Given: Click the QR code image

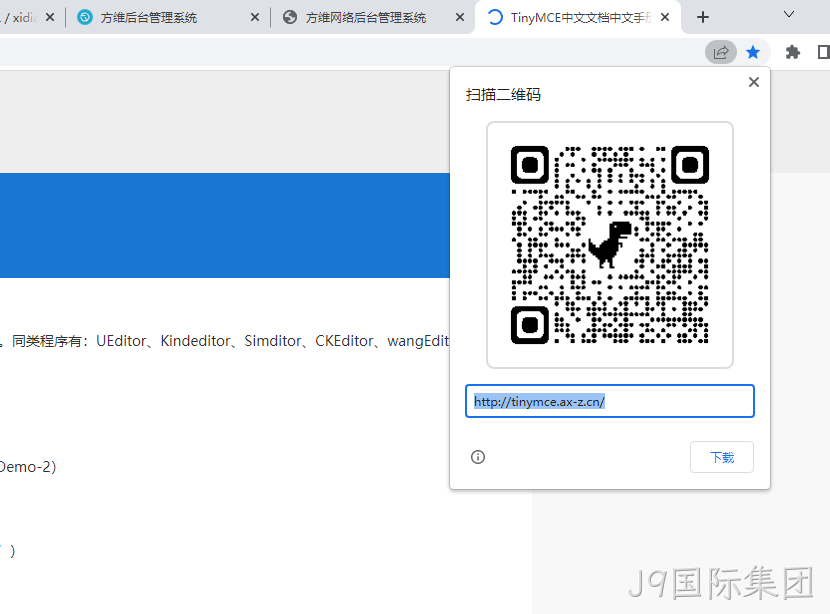Looking at the screenshot, I should click(x=609, y=245).
